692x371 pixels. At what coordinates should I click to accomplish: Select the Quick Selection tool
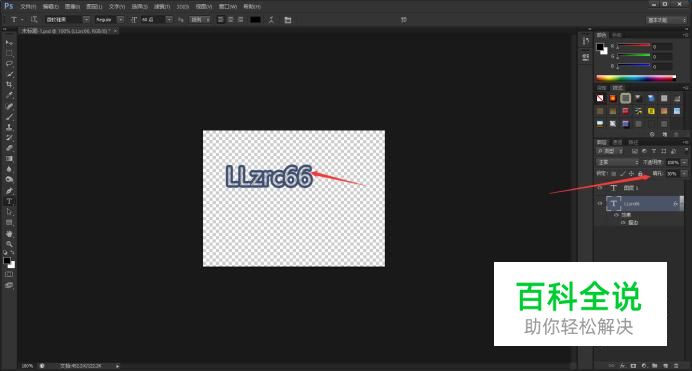point(9,74)
